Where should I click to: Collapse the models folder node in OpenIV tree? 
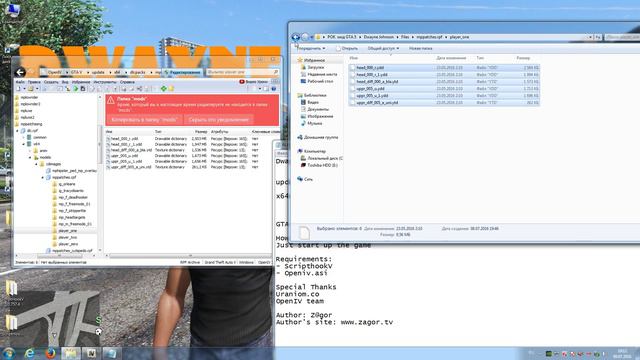[30, 158]
